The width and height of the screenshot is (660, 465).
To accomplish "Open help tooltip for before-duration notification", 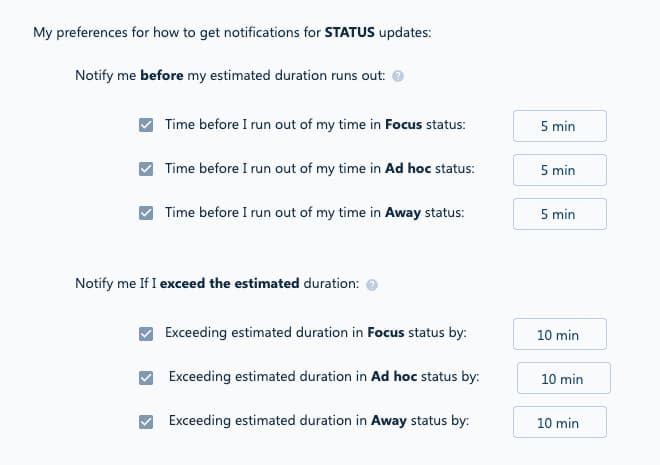I will point(398,76).
